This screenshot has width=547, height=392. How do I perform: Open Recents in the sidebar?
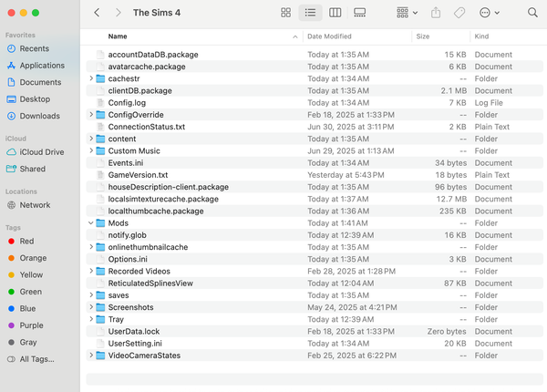(x=34, y=48)
